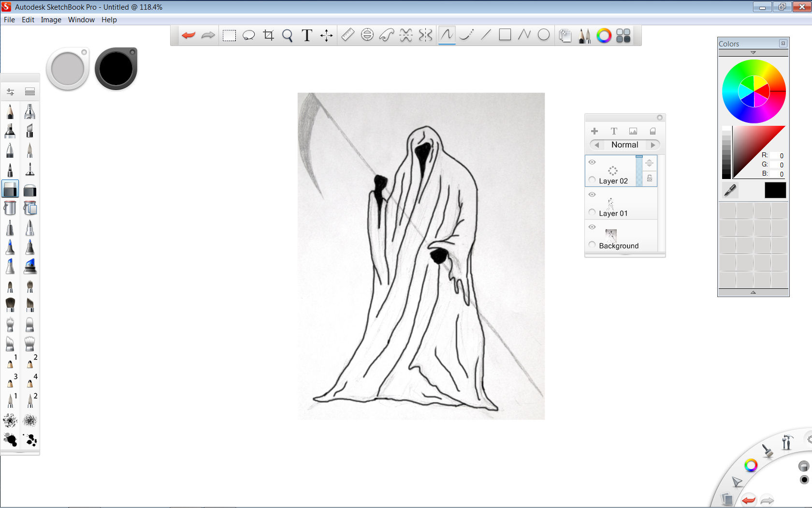Choose the Crop tool
Viewport: 812px width, 508px height.
pyautogui.click(x=268, y=35)
